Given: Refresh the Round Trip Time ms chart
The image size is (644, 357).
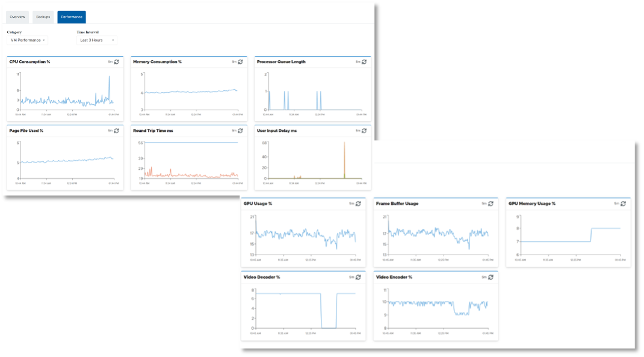Looking at the screenshot, I should click(x=240, y=130).
